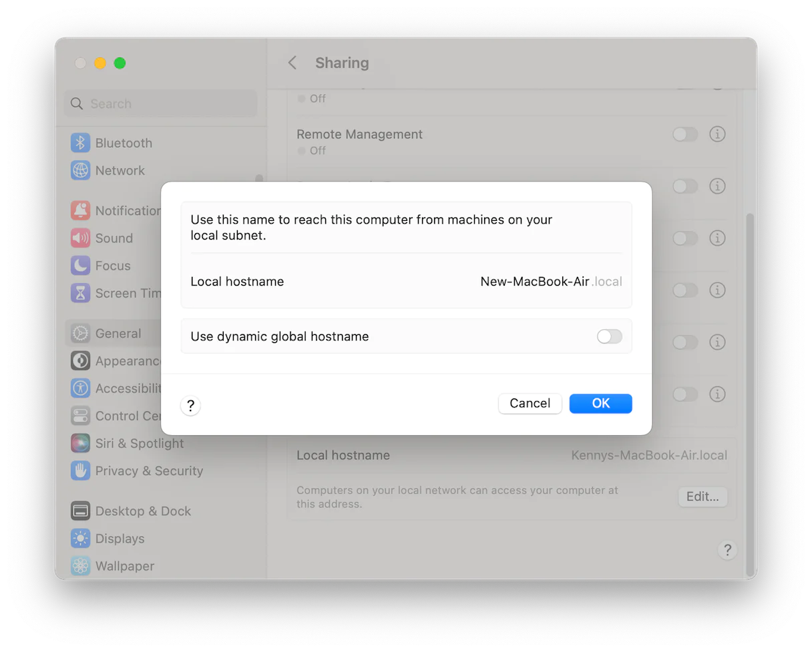
Task: Open Sharing pane help question mark
Action: tap(727, 550)
